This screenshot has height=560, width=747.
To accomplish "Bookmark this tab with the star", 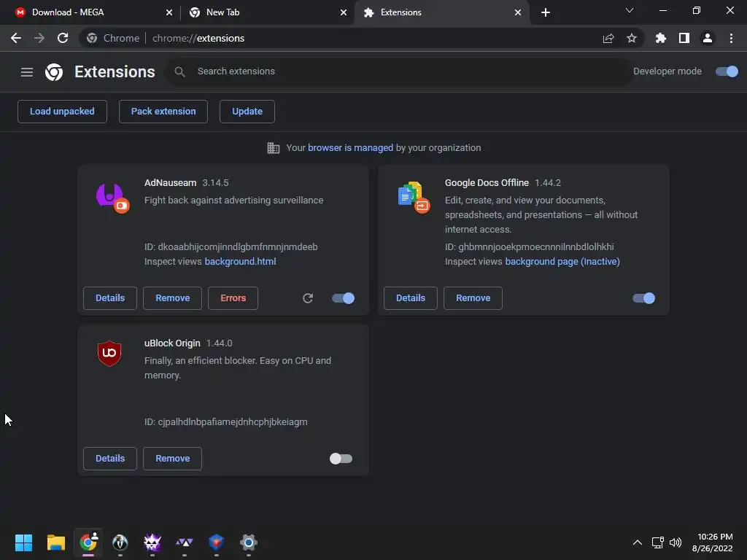I will coord(632,38).
